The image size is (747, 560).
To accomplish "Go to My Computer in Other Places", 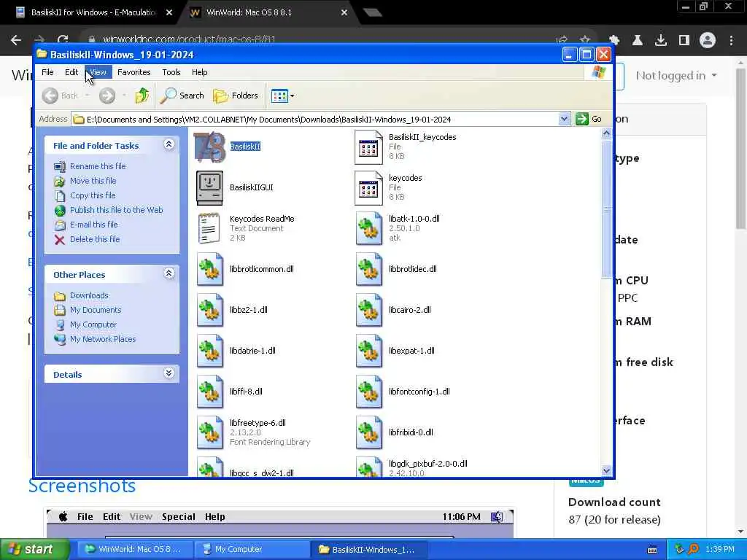I will [x=93, y=324].
